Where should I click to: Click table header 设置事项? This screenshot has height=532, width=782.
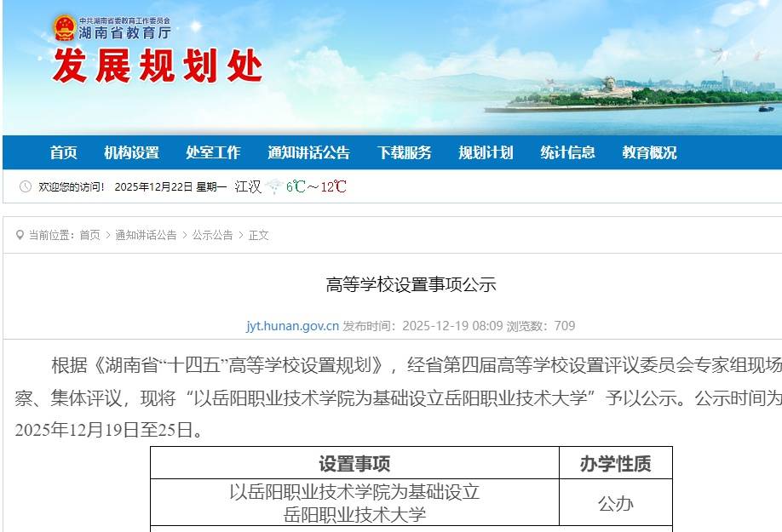point(354,463)
